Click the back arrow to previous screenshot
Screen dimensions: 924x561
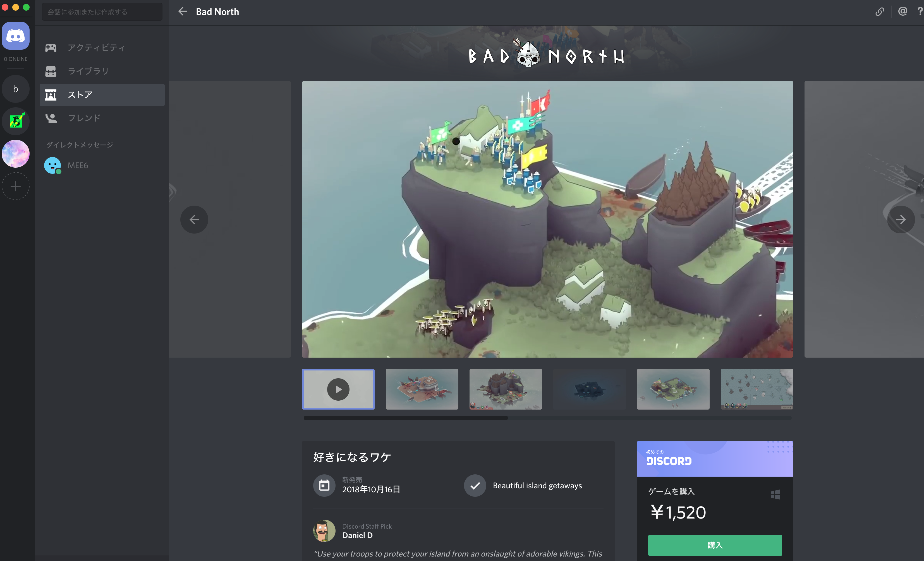194,219
